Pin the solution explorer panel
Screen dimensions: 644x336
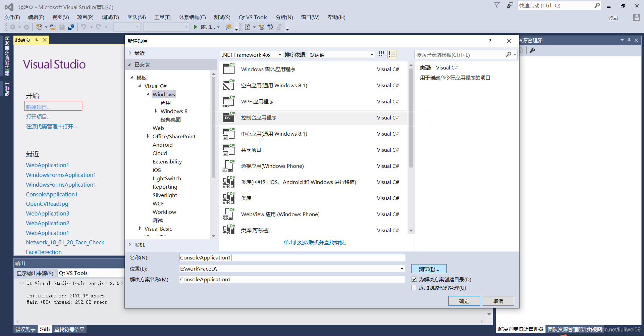[629, 40]
